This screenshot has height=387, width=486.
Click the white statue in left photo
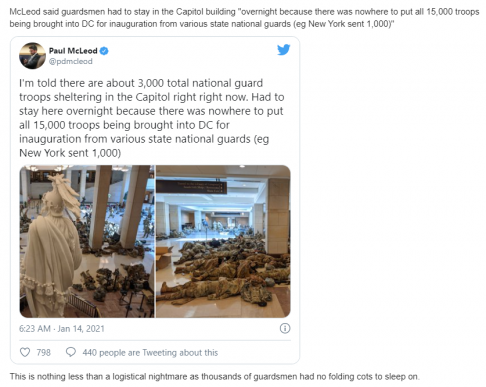point(51,245)
